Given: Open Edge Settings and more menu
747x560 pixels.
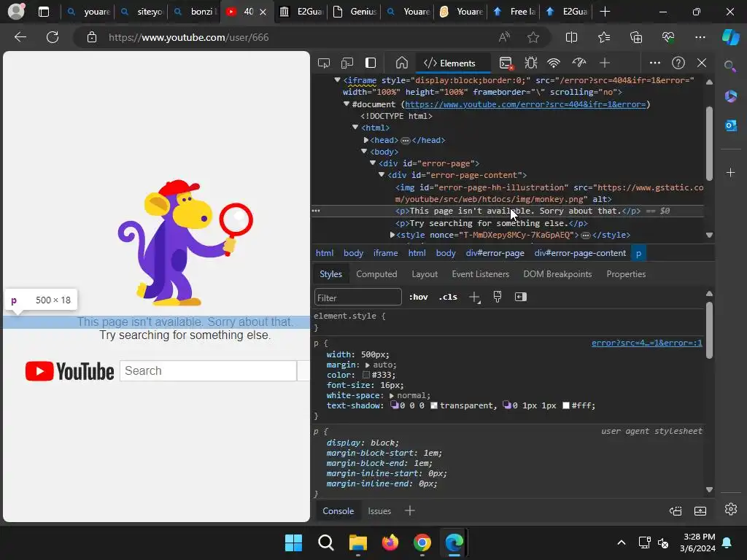Looking at the screenshot, I should (x=700, y=37).
